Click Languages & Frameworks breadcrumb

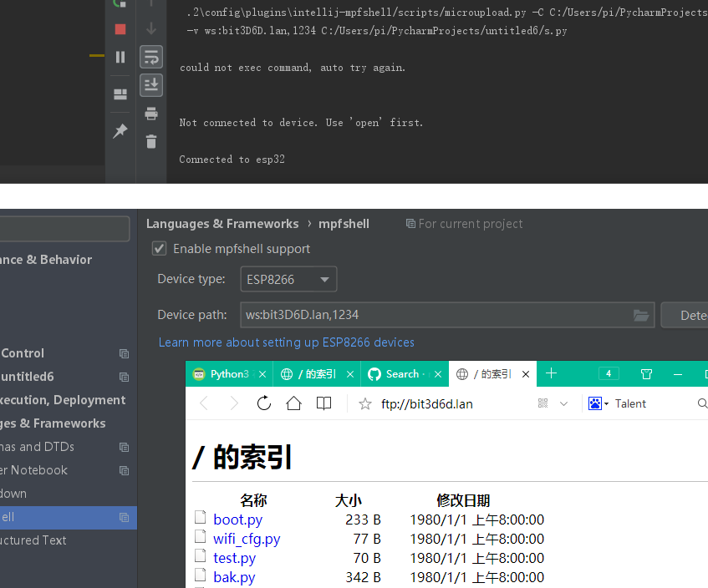point(222,223)
